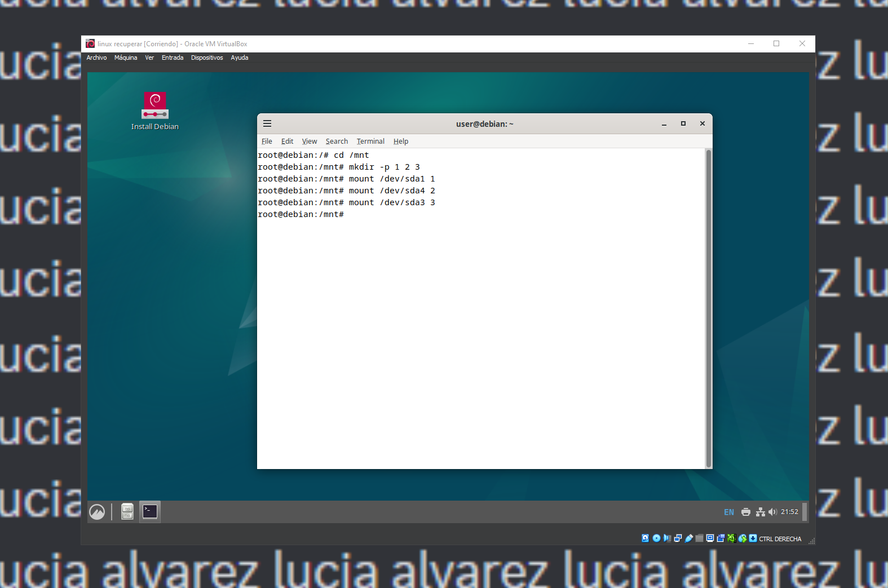Open VirtualBox Máquina menu
The width and height of the screenshot is (888, 588).
(126, 58)
